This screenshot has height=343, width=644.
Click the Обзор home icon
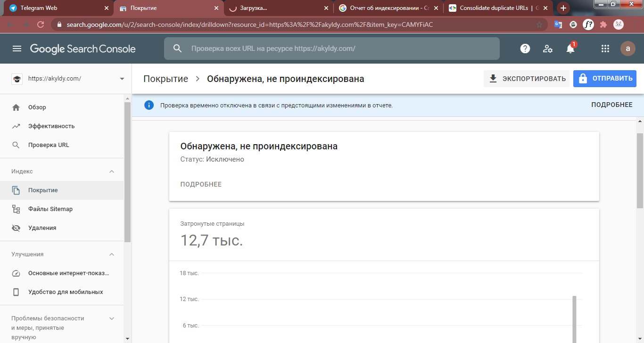tap(16, 107)
